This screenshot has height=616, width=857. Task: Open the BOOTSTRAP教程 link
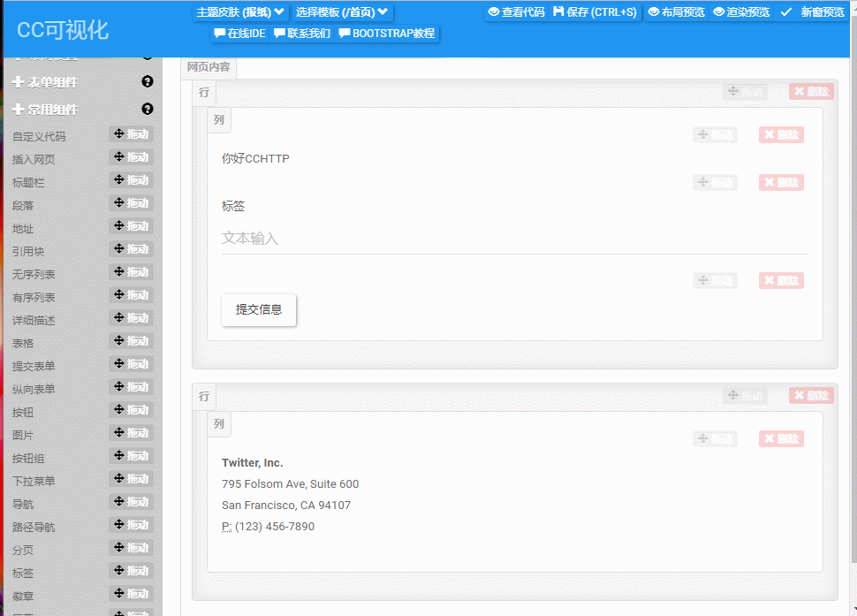387,34
